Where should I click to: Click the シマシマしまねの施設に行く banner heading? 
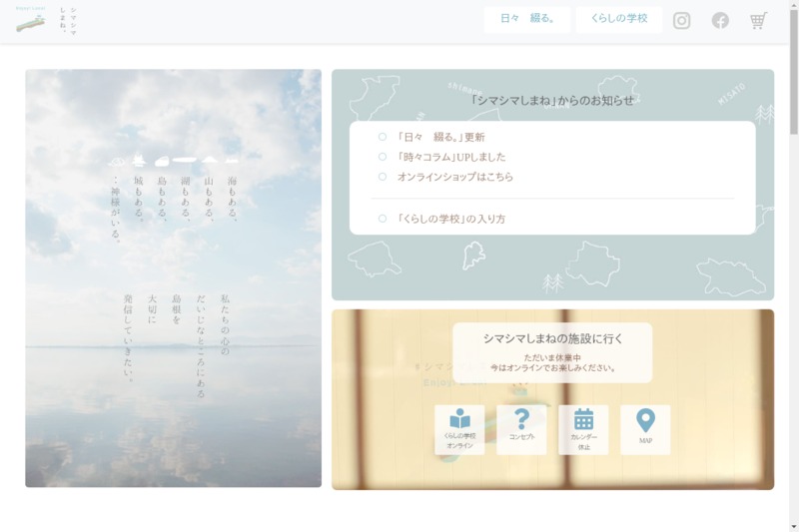coord(552,338)
